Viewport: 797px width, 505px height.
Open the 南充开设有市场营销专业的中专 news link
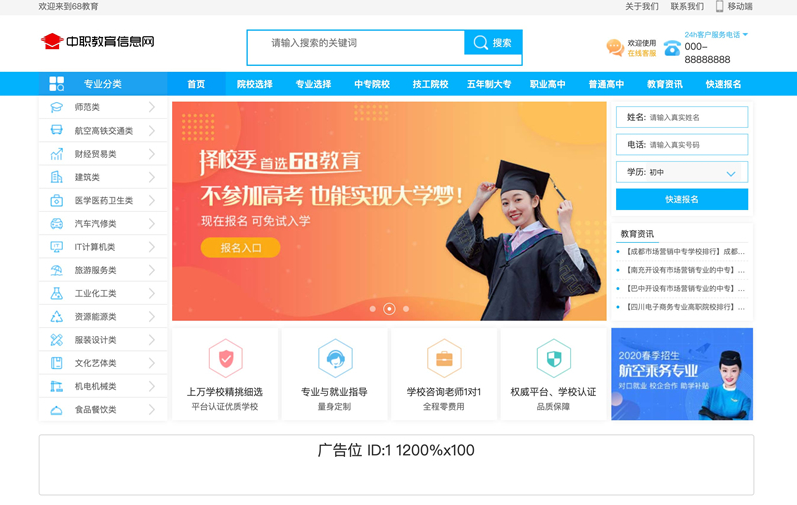click(x=685, y=270)
